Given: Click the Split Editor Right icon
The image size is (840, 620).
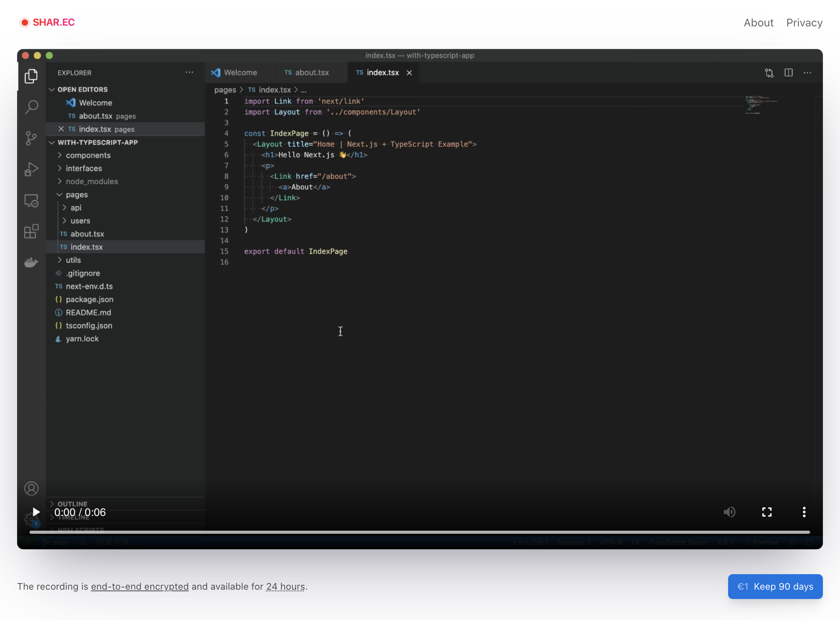Looking at the screenshot, I should tap(788, 73).
